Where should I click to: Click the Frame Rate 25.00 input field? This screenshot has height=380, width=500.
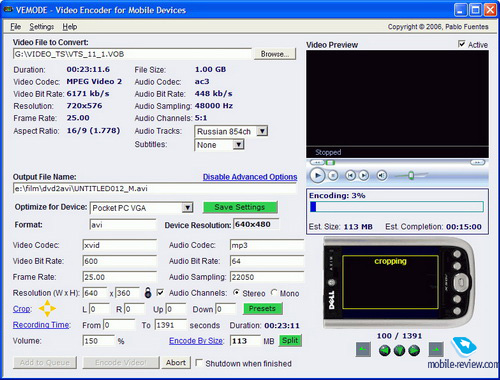119,277
